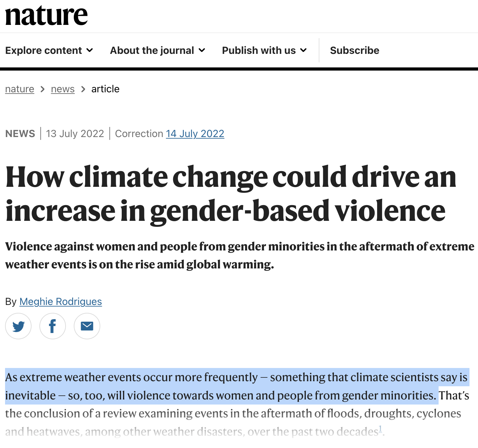Open the Explore content menu

click(x=44, y=50)
